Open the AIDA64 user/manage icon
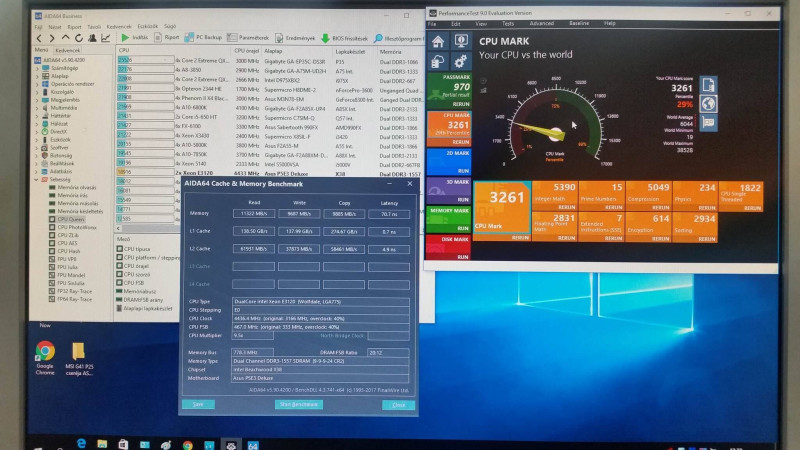 pyautogui.click(x=92, y=38)
